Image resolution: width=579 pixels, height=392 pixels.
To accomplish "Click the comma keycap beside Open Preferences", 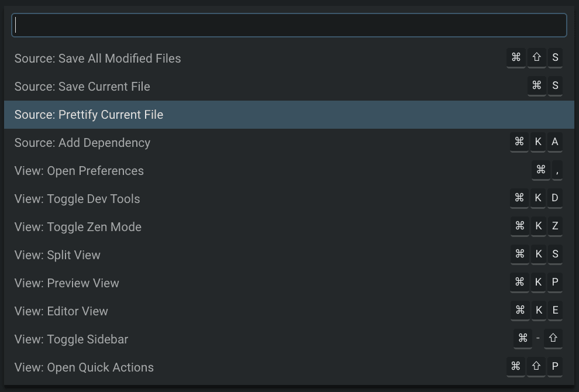I will (x=556, y=170).
